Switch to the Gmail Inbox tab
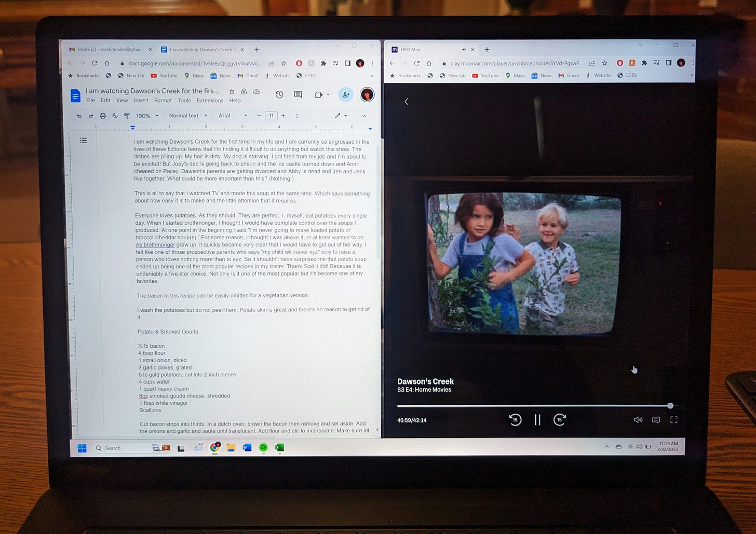 (x=110, y=49)
